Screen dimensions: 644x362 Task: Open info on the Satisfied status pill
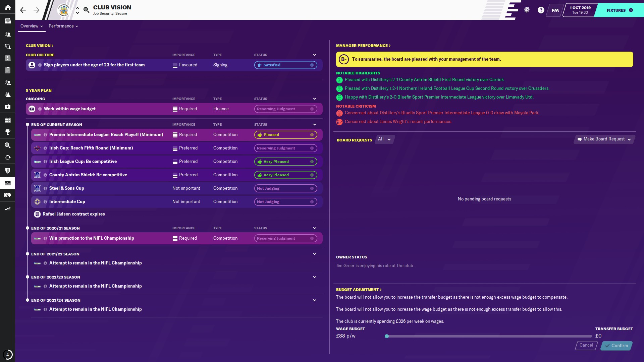[312, 65]
